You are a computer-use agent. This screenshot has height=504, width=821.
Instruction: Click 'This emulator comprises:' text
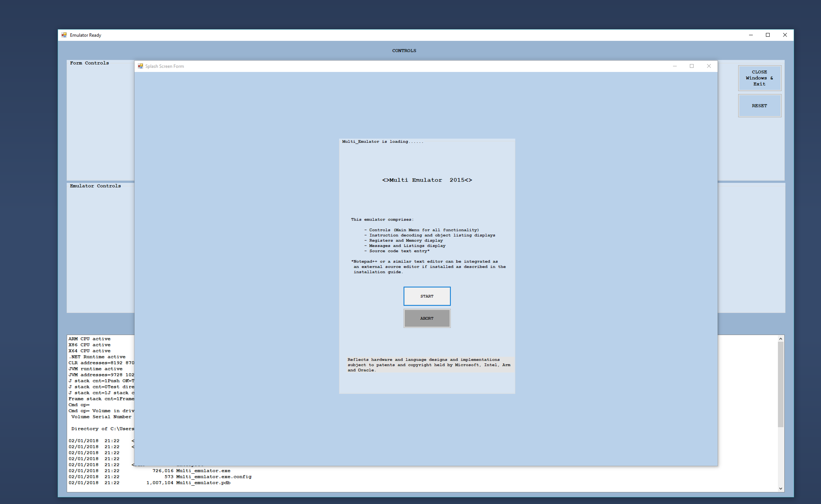382,219
